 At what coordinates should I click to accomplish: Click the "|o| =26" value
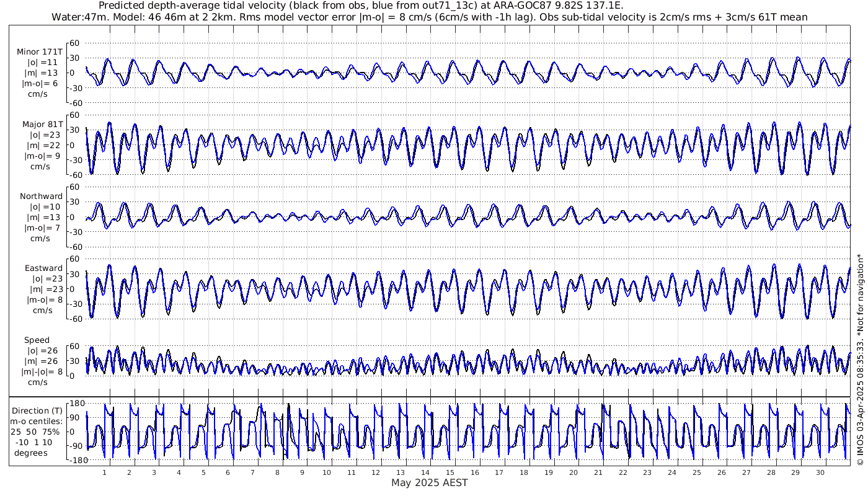tap(43, 351)
